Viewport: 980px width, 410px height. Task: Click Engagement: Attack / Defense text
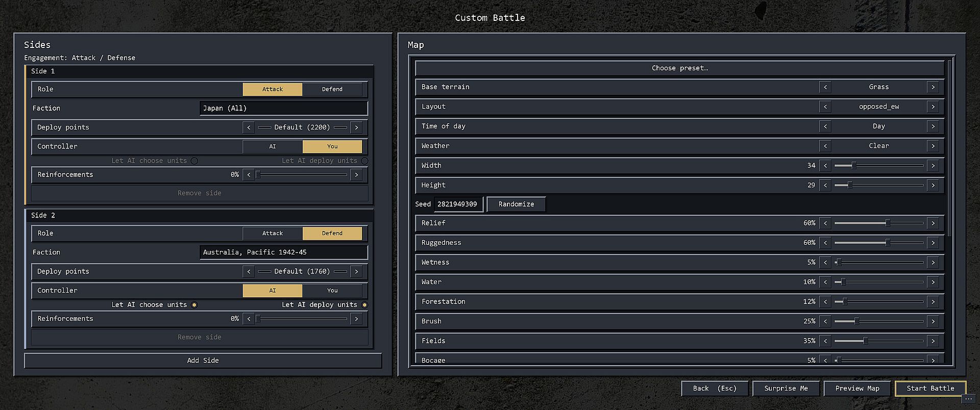point(80,58)
